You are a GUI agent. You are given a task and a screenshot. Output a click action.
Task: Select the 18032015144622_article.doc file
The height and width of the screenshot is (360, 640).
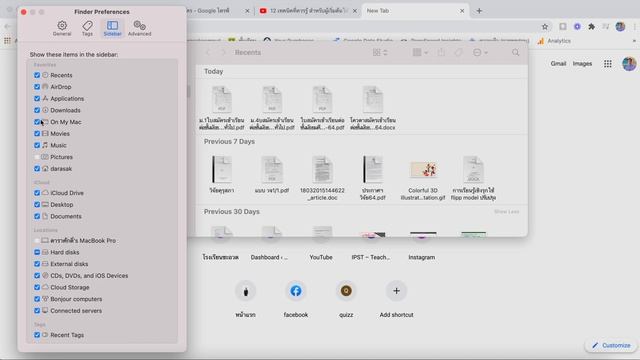click(322, 178)
